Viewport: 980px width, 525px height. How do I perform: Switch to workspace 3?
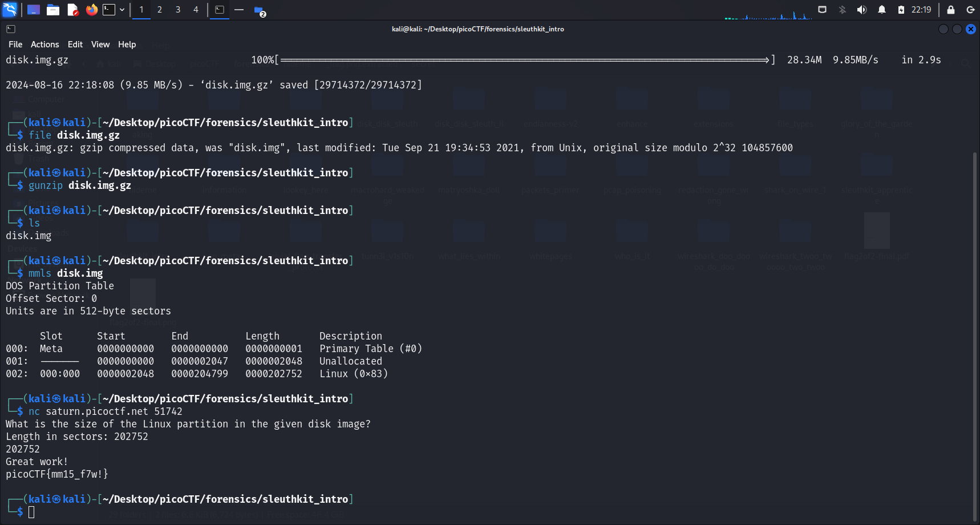pyautogui.click(x=178, y=10)
